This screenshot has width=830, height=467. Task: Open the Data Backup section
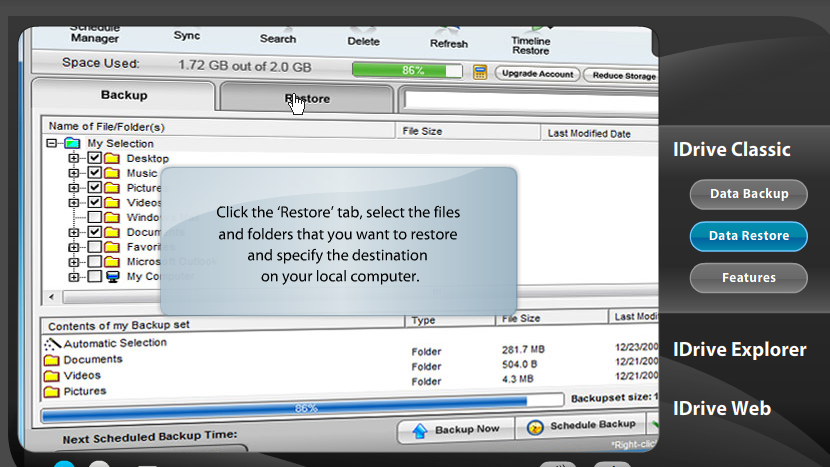(748, 194)
